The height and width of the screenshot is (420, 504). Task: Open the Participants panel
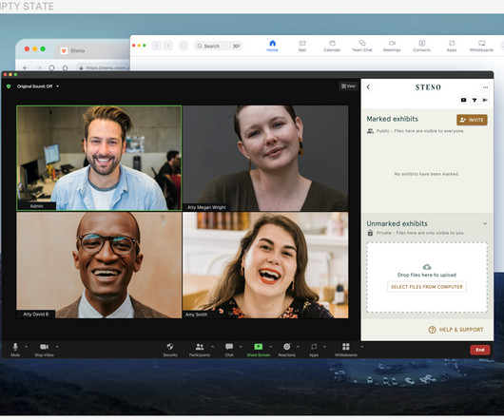pyautogui.click(x=200, y=350)
